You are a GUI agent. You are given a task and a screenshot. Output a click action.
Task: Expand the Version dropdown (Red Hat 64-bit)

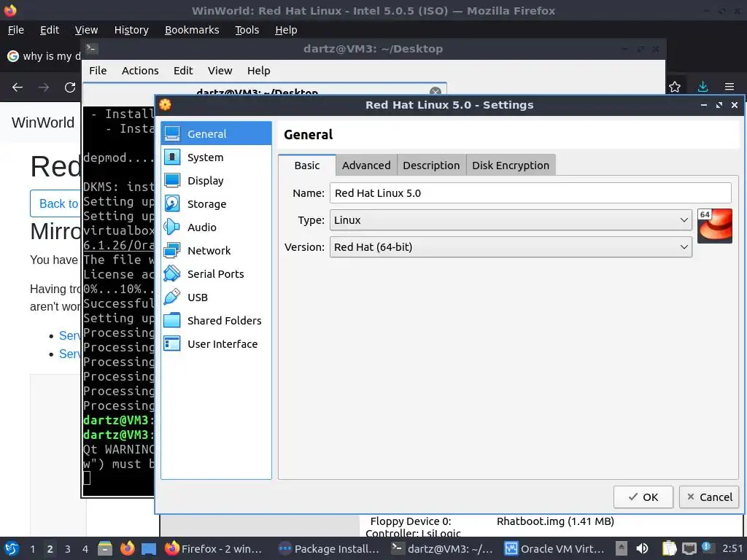[511, 247]
